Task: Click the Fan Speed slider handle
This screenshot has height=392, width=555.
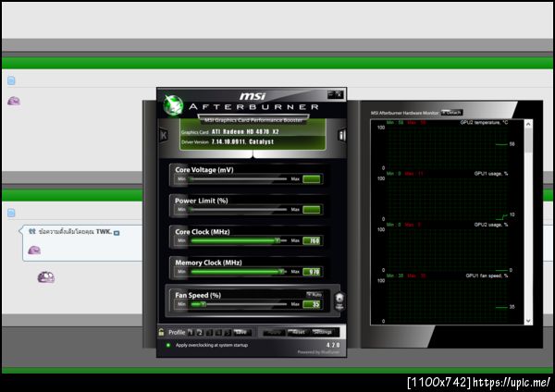Action: pyautogui.click(x=203, y=304)
